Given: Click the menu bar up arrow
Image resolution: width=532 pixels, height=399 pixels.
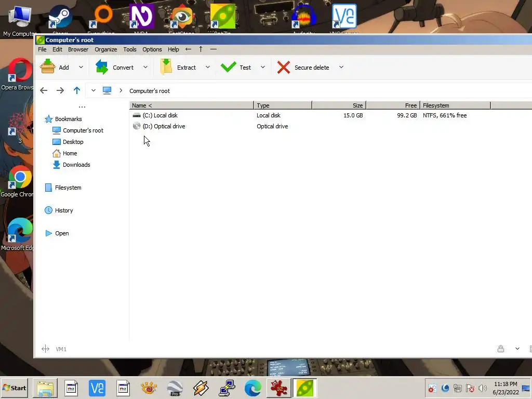Looking at the screenshot, I should click(201, 49).
